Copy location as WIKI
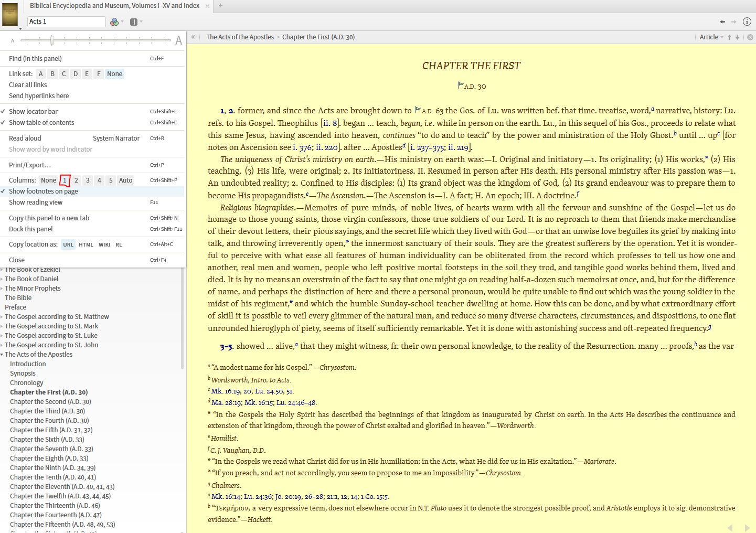 [104, 244]
